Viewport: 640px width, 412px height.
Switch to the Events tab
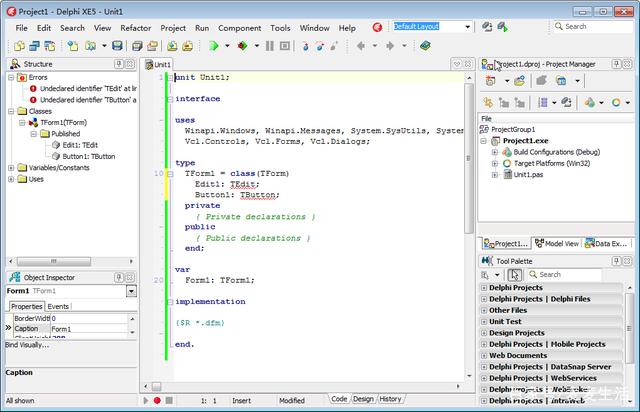pos(58,306)
